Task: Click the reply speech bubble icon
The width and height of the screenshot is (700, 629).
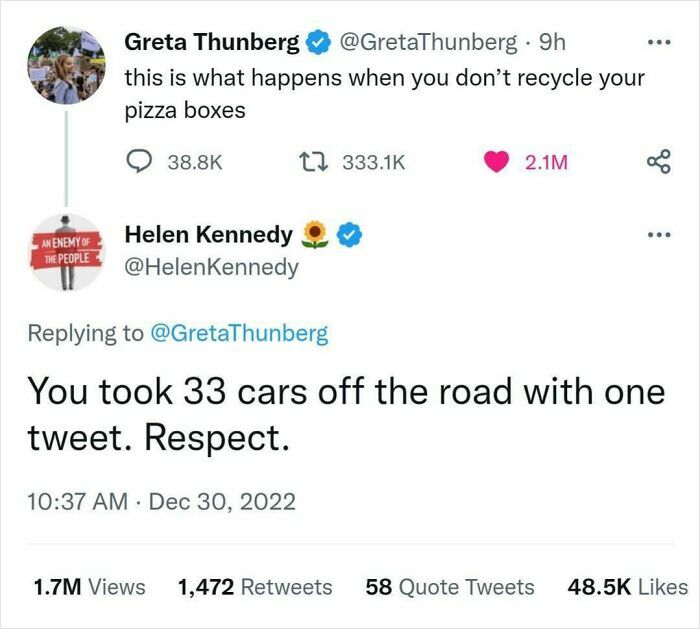Action: coord(139,162)
